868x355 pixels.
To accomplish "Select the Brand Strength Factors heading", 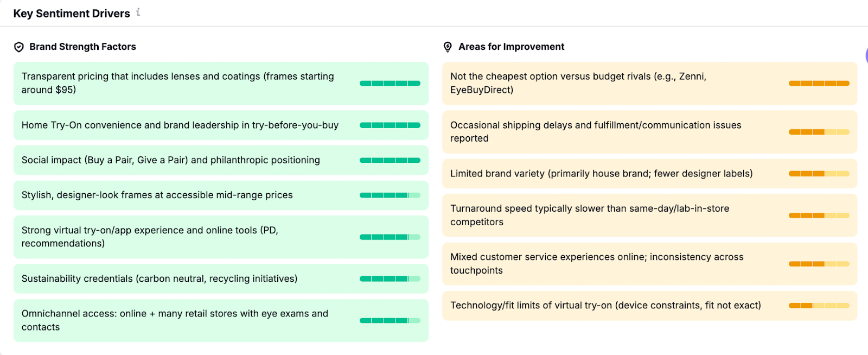I will [82, 47].
